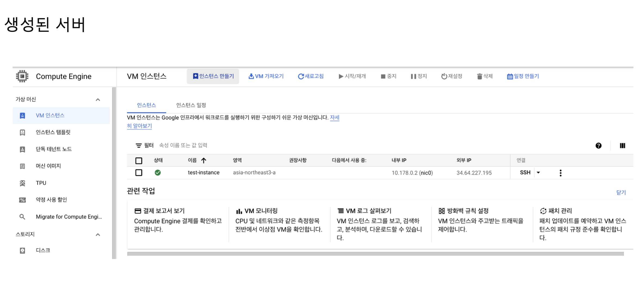The height and width of the screenshot is (294, 644).
Task: Click the Compute Engine chip icon
Action: pos(22,76)
